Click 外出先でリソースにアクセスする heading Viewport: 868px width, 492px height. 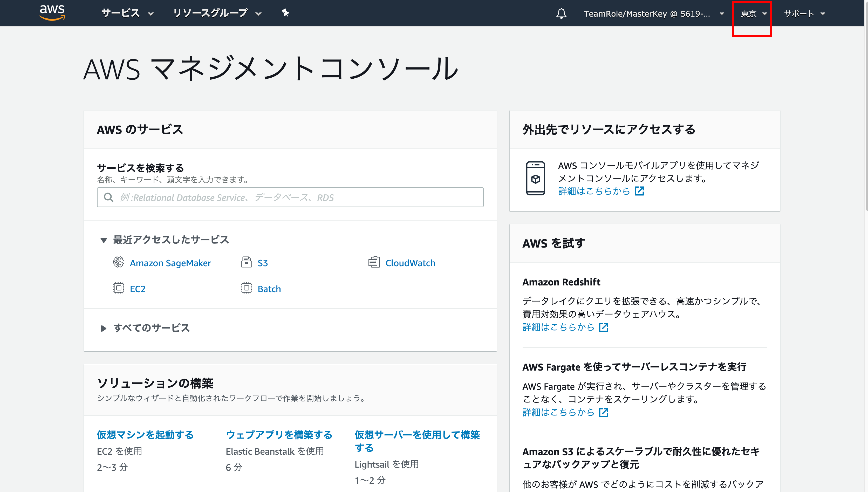click(609, 130)
